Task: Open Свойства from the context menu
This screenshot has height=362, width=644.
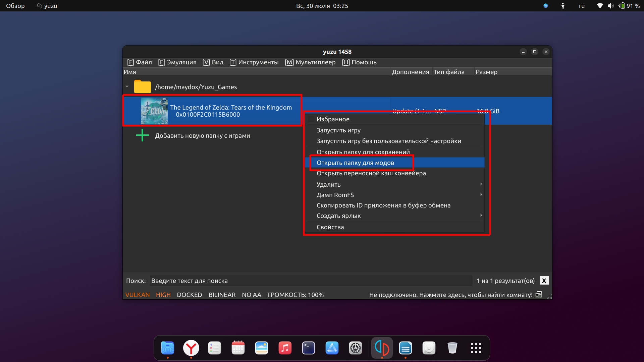Action: [395, 227]
